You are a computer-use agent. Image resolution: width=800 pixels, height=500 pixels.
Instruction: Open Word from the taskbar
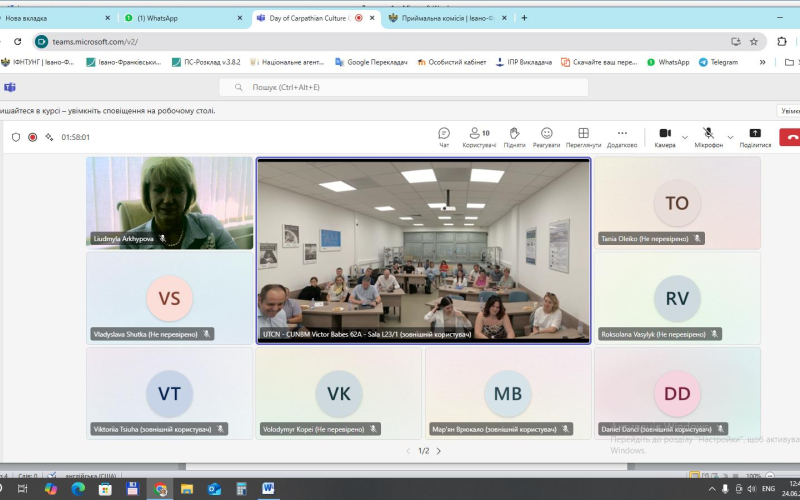268,489
